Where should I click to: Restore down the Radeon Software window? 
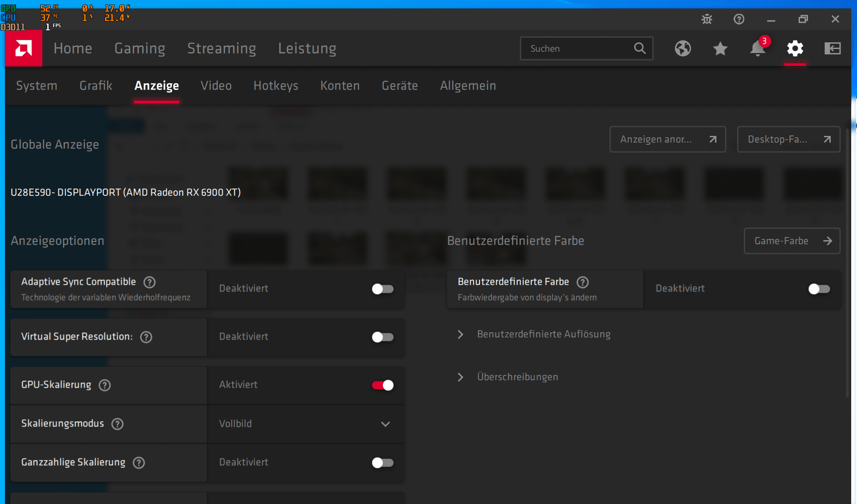pyautogui.click(x=803, y=19)
